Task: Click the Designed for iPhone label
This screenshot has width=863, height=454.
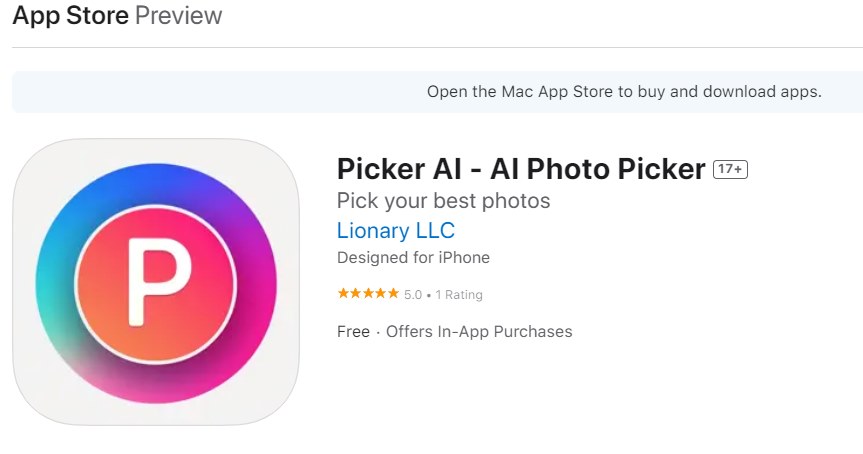Action: click(413, 258)
